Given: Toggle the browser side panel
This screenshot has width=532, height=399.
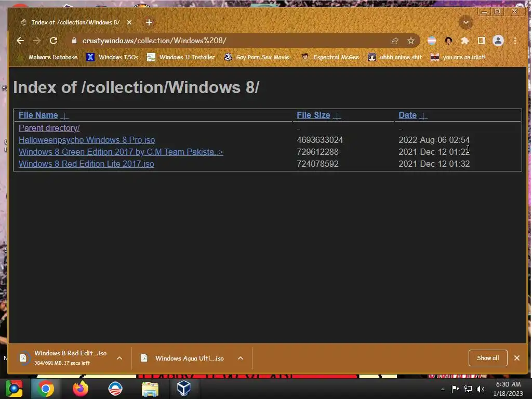Looking at the screenshot, I should pyautogui.click(x=481, y=41).
